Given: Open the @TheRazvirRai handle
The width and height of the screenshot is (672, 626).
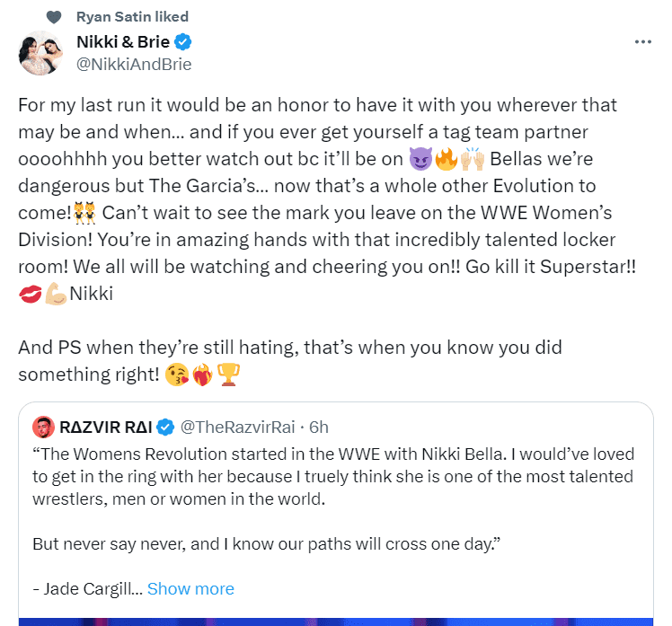Looking at the screenshot, I should click(239, 426).
